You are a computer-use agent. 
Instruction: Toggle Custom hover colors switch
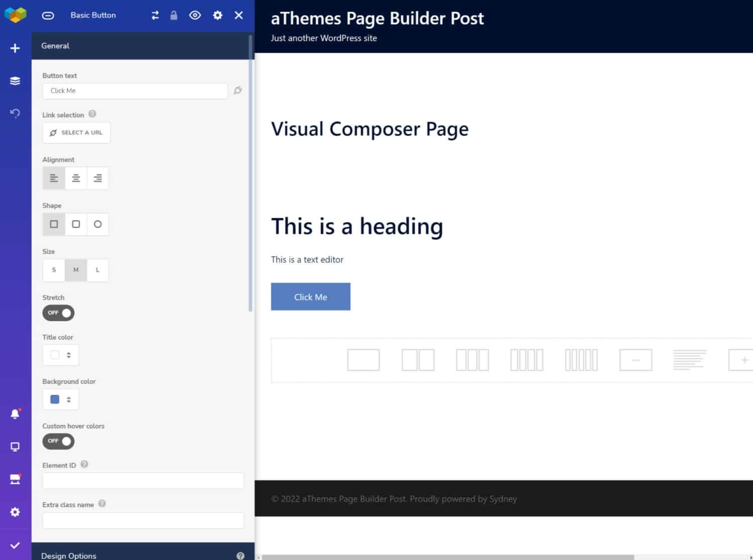58,441
